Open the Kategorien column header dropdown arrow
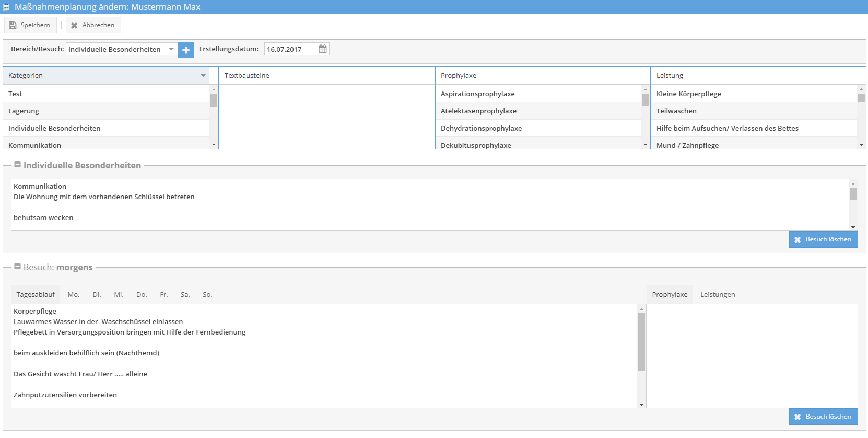This screenshot has width=868, height=438. 203,76
